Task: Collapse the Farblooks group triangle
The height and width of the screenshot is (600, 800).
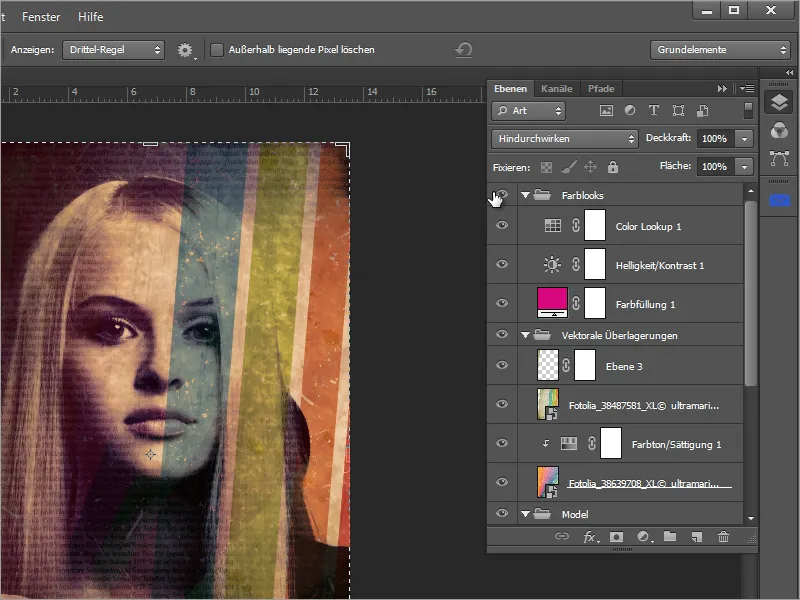Action: 525,195
